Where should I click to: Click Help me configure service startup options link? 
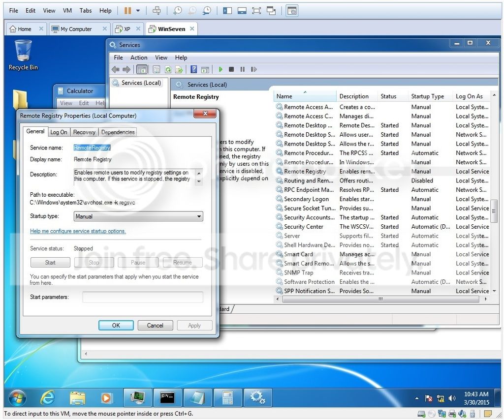click(x=78, y=231)
